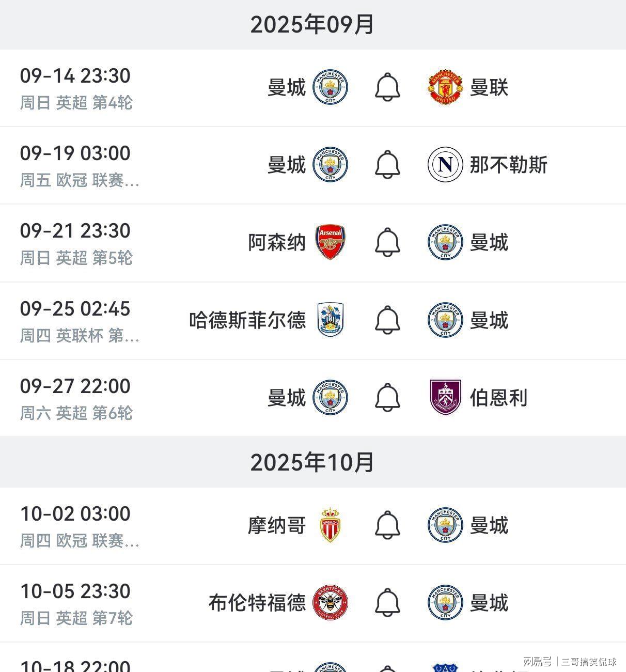Open the 哈德斯菲尔德 team name link
Image resolution: width=626 pixels, height=672 pixels.
point(247,320)
